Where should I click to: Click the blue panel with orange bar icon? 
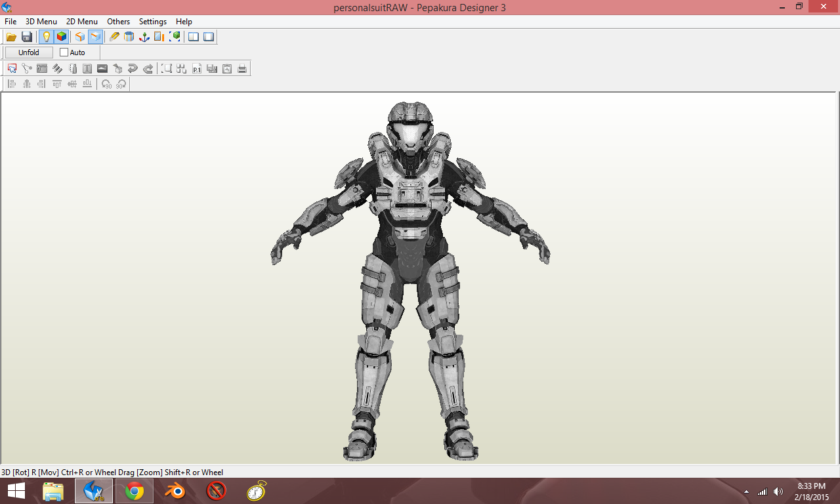pos(159,37)
